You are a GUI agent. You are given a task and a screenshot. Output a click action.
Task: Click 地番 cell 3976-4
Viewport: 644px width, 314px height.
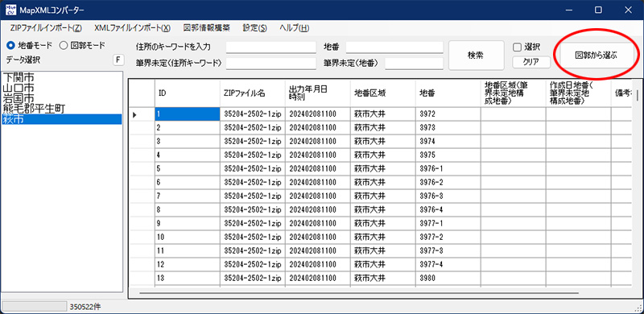(x=448, y=209)
